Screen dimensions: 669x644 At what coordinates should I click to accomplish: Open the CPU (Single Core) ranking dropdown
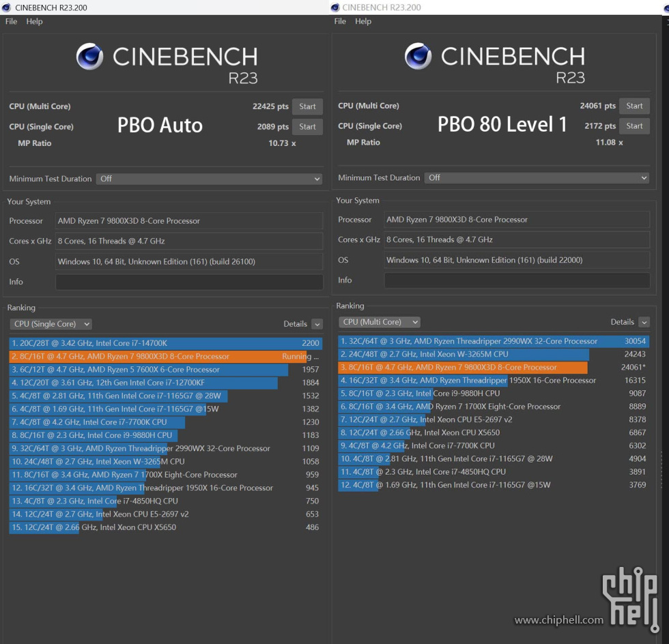(51, 324)
